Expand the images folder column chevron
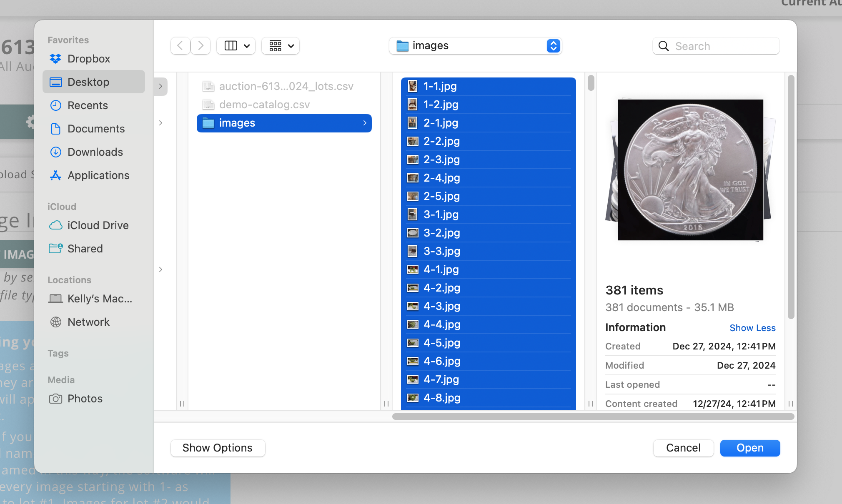 click(365, 123)
